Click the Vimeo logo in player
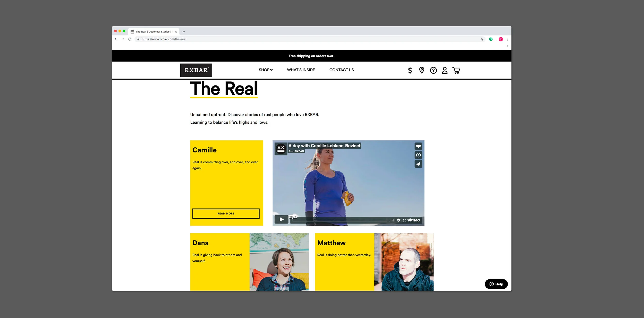Screen dimensions: 644x318 [413, 220]
